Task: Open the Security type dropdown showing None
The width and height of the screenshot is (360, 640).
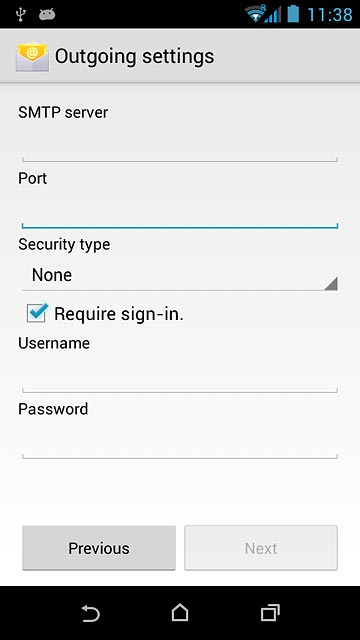Action: click(x=180, y=275)
